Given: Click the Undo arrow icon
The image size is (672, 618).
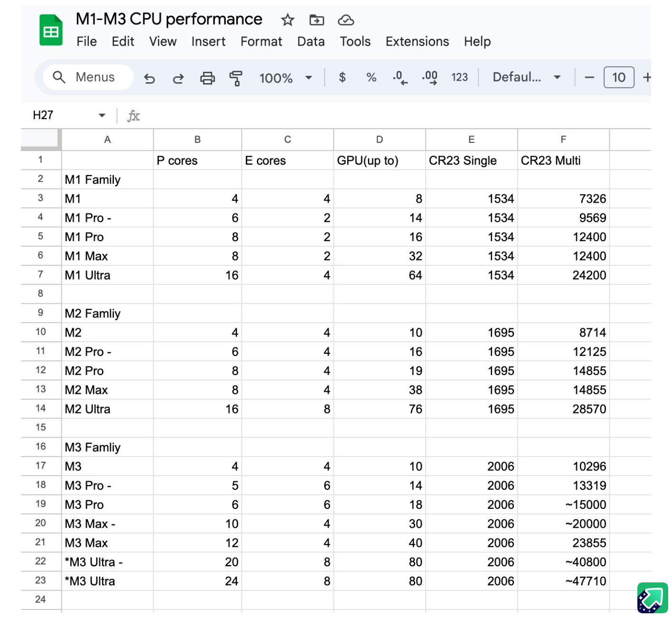Looking at the screenshot, I should (x=149, y=78).
